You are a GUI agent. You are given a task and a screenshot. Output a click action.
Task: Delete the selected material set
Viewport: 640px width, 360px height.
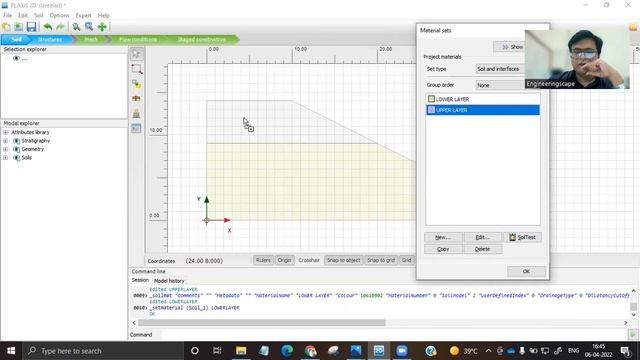coord(482,249)
